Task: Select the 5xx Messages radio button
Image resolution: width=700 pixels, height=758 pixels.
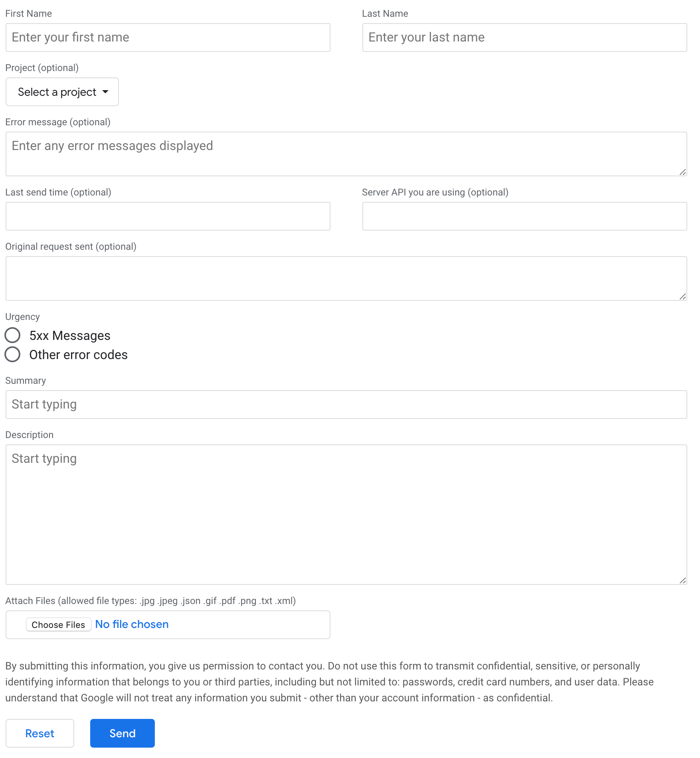Action: [x=12, y=335]
